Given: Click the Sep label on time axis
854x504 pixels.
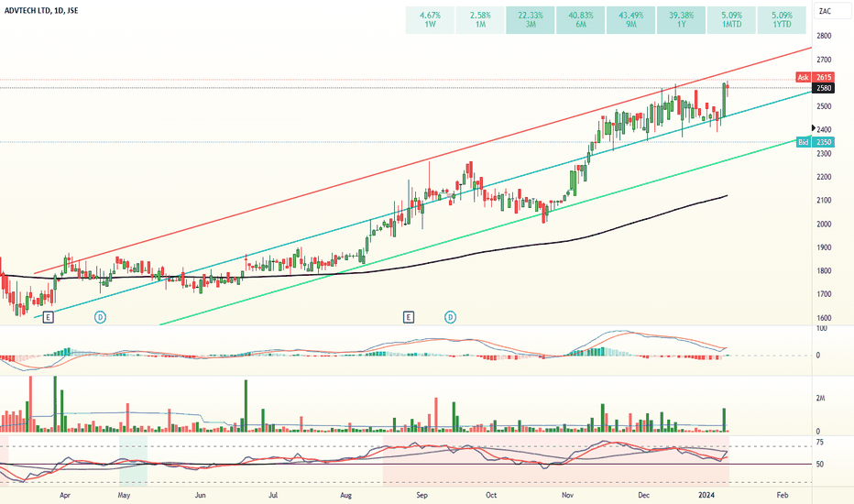Looking at the screenshot, I should click(422, 495).
